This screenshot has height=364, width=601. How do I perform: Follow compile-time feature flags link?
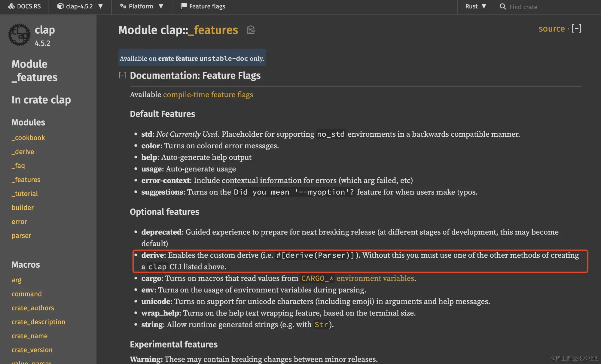point(208,95)
